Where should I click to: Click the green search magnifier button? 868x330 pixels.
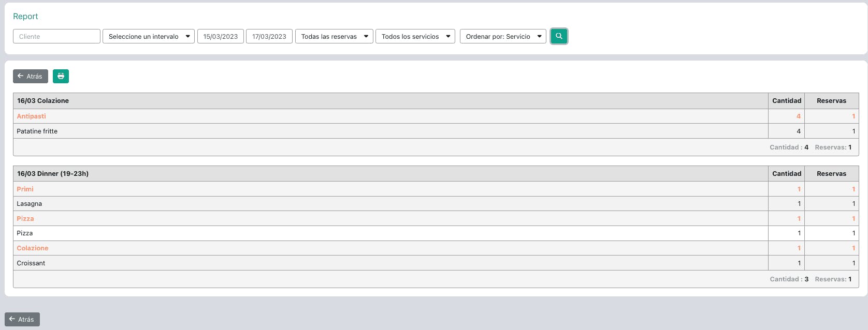pyautogui.click(x=559, y=36)
